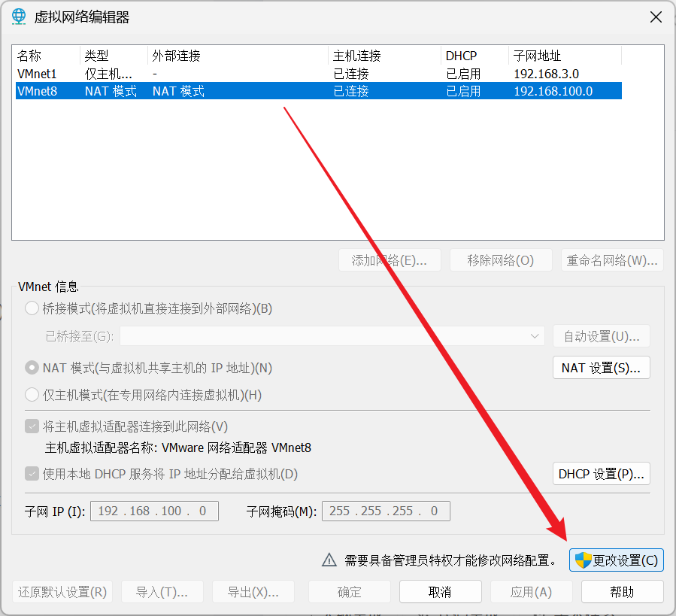The height and width of the screenshot is (616, 676).
Task: Select the Host-only mode (仅主机模式) radio button
Action: tap(32, 395)
